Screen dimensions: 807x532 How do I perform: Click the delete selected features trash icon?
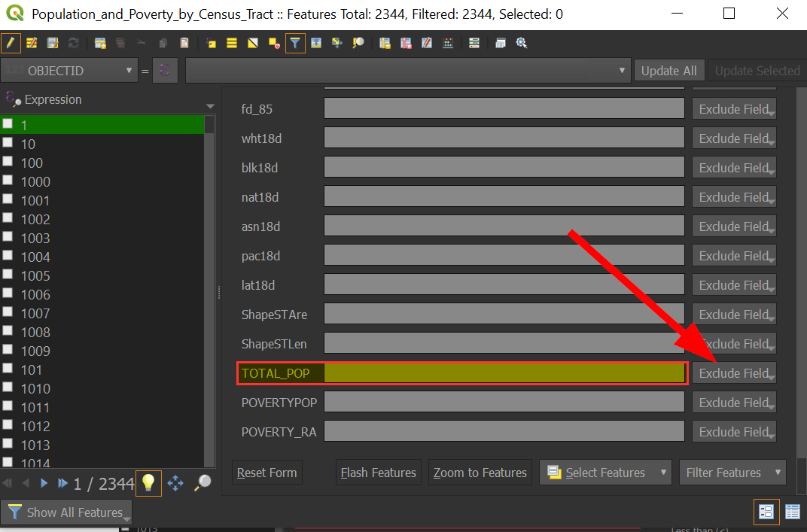click(121, 43)
